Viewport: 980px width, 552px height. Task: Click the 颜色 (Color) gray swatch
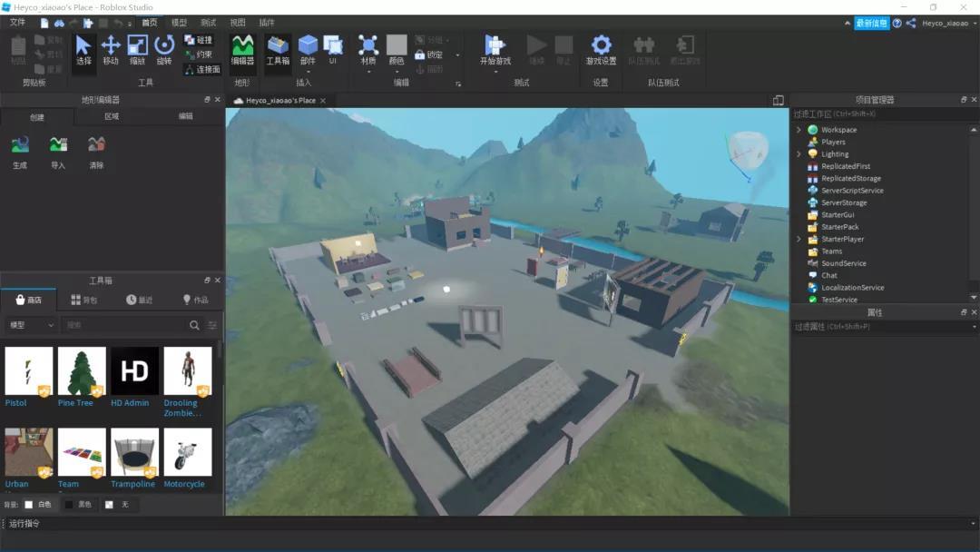(397, 45)
